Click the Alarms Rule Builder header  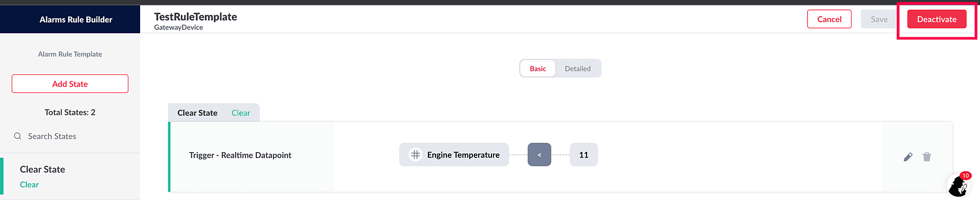click(76, 20)
